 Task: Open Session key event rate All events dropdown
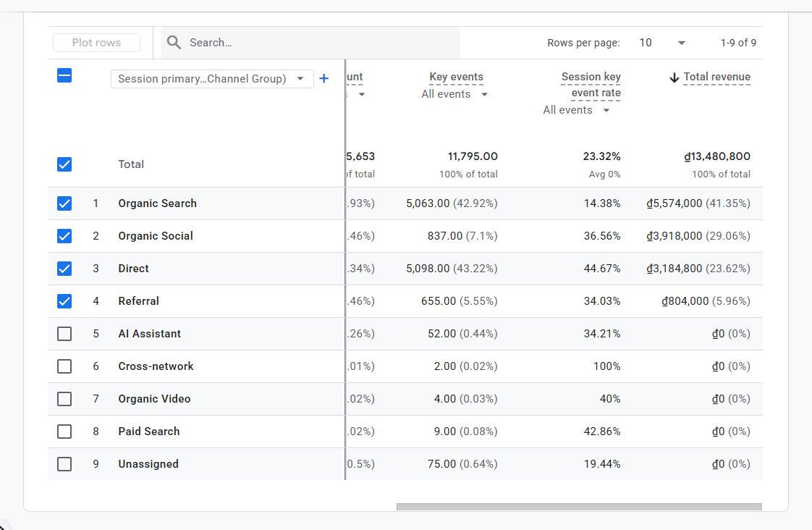(x=576, y=110)
